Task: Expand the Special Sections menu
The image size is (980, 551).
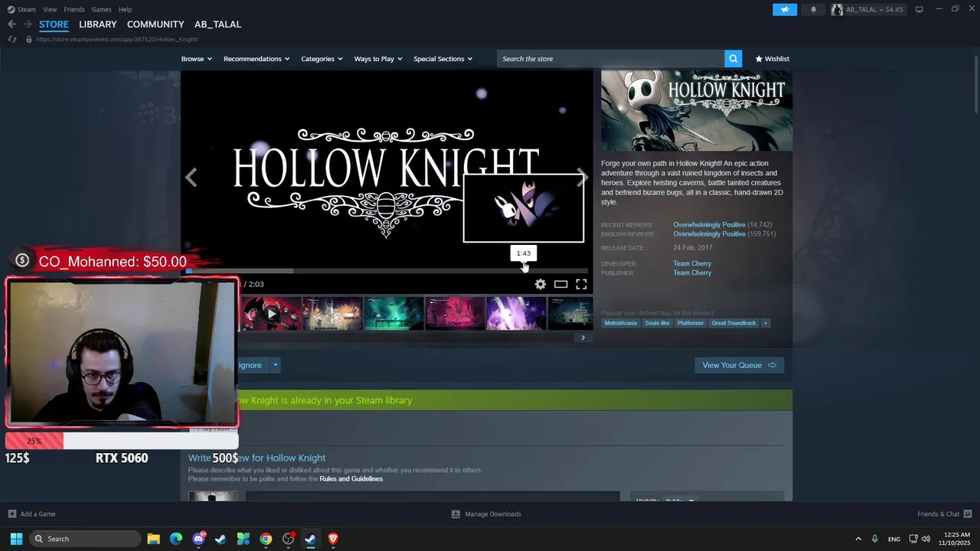Action: [443, 59]
